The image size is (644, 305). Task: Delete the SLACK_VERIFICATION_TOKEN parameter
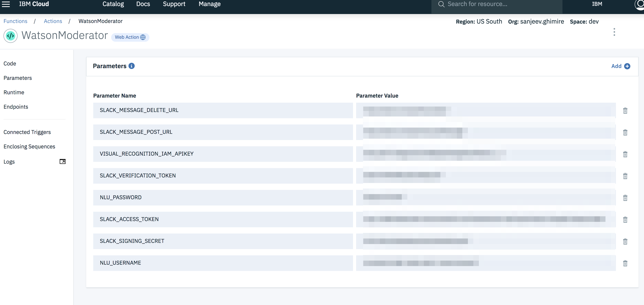pyautogui.click(x=625, y=176)
